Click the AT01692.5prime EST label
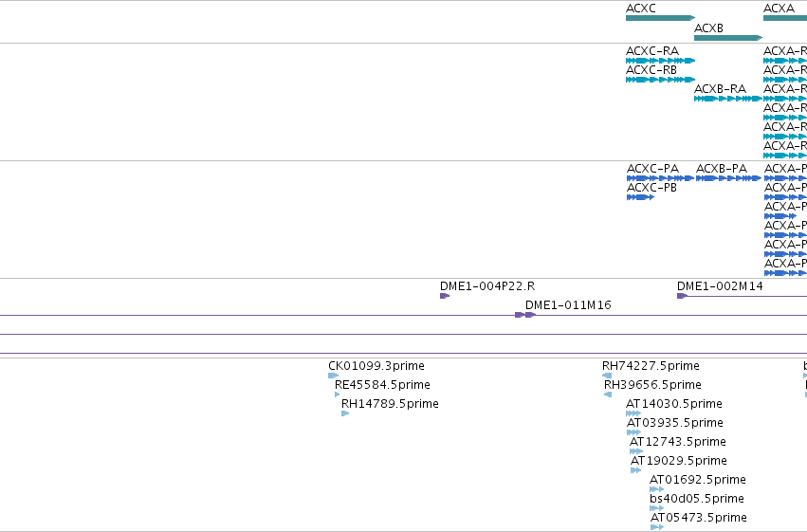The width and height of the screenshot is (807, 532). (698, 480)
